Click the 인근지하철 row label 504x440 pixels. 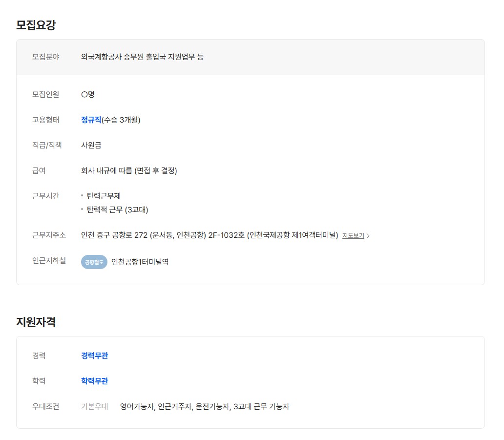coord(49,261)
